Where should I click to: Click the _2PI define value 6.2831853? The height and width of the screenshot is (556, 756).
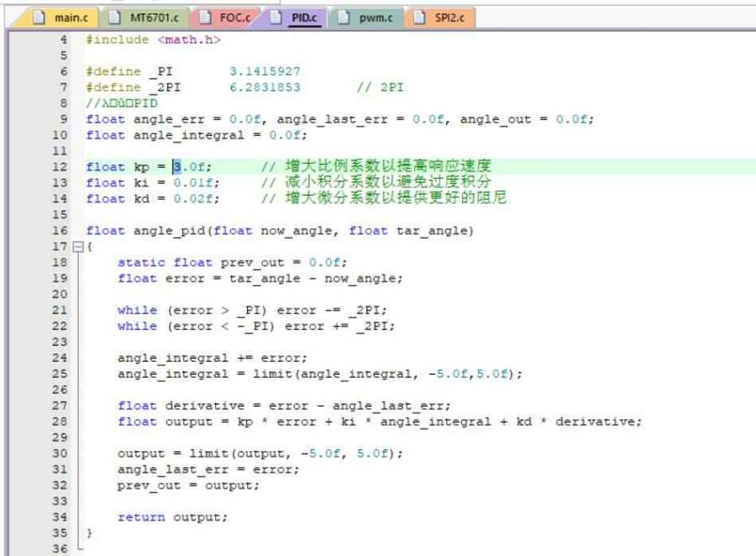click(265, 87)
